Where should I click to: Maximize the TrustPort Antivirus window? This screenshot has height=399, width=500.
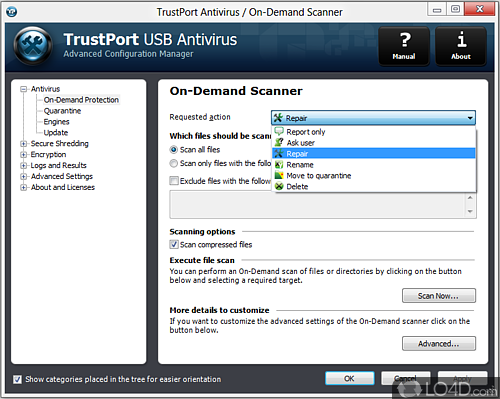(455, 10)
